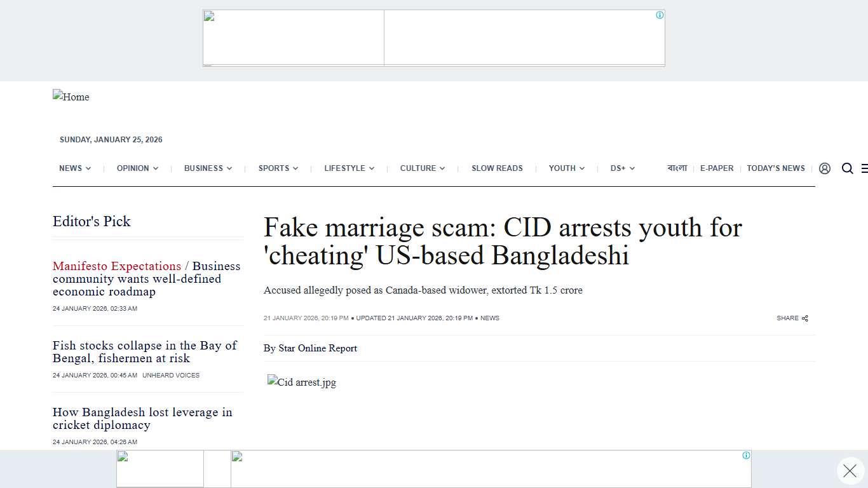Open TODAY'S NEWS
The height and width of the screenshot is (488, 868).
click(776, 168)
